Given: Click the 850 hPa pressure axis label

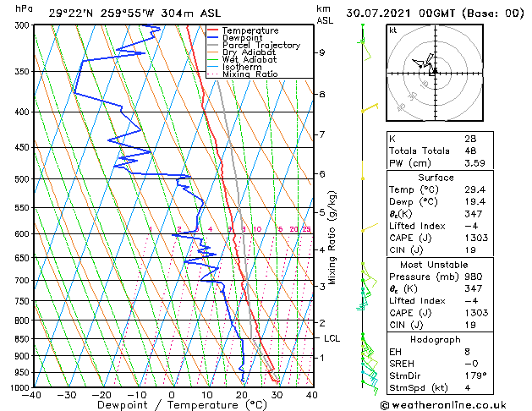Looking at the screenshot, I should pyautogui.click(x=24, y=339).
